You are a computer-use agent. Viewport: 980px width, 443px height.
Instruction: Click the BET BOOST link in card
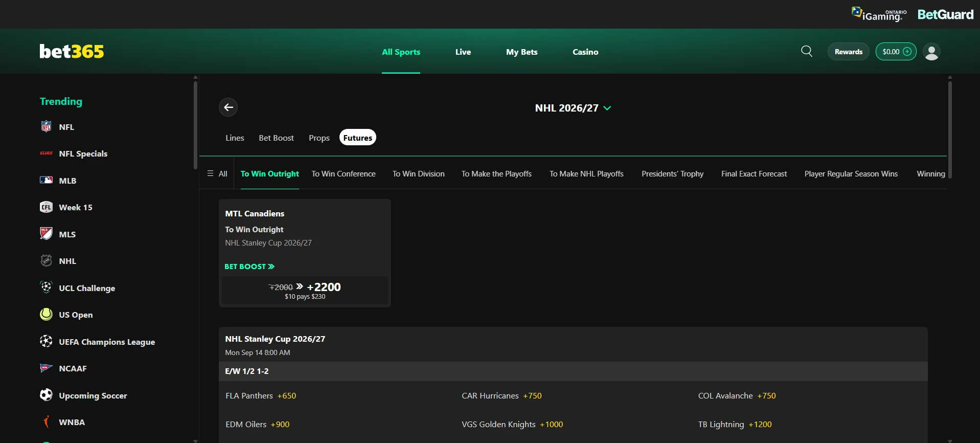[249, 267]
